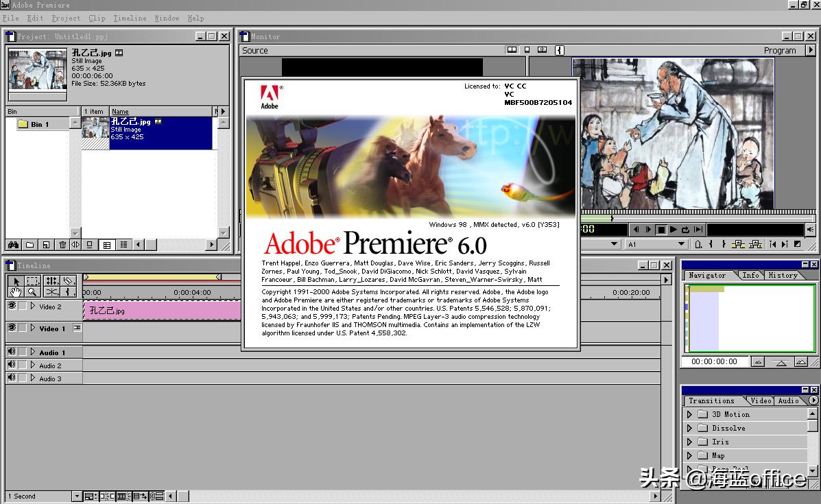Click the Find binoculars icon in Project
821x504 pixels.
click(x=13, y=245)
